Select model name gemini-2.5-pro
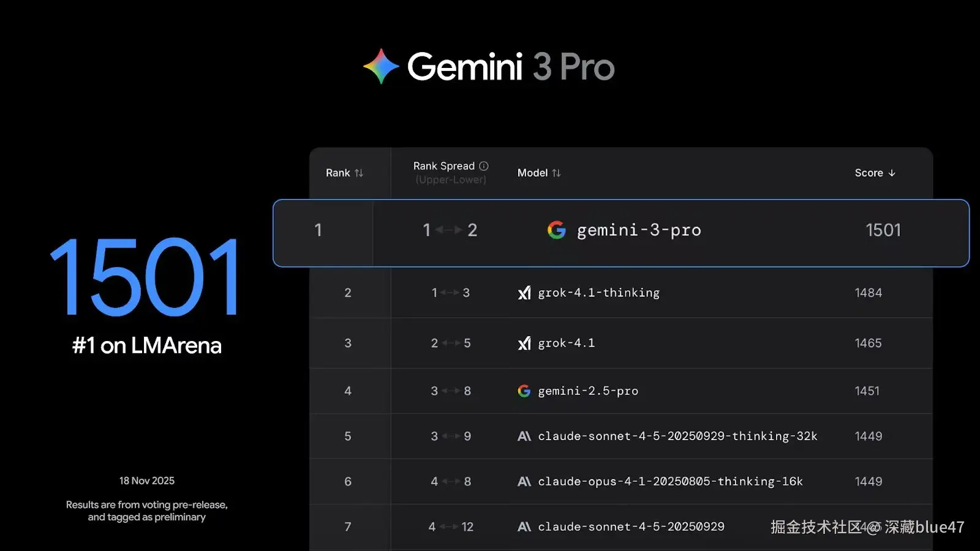The image size is (980, 551). 588,391
